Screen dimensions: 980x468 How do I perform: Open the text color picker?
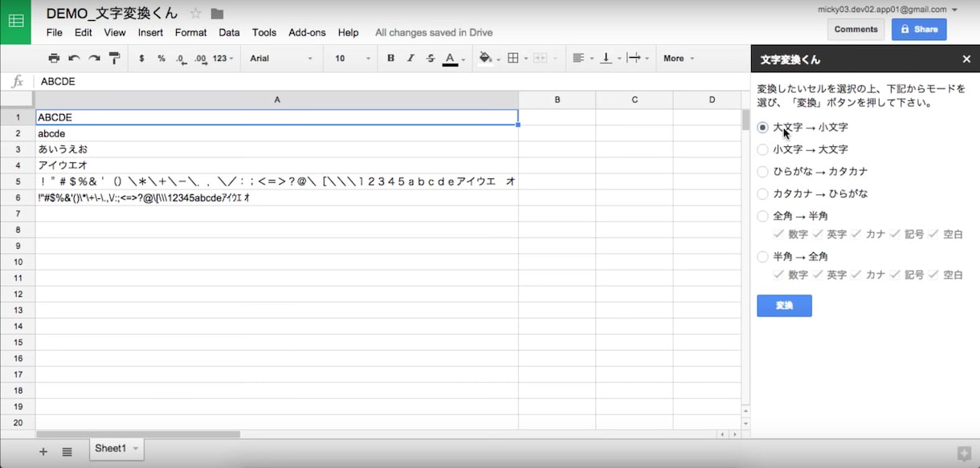454,59
